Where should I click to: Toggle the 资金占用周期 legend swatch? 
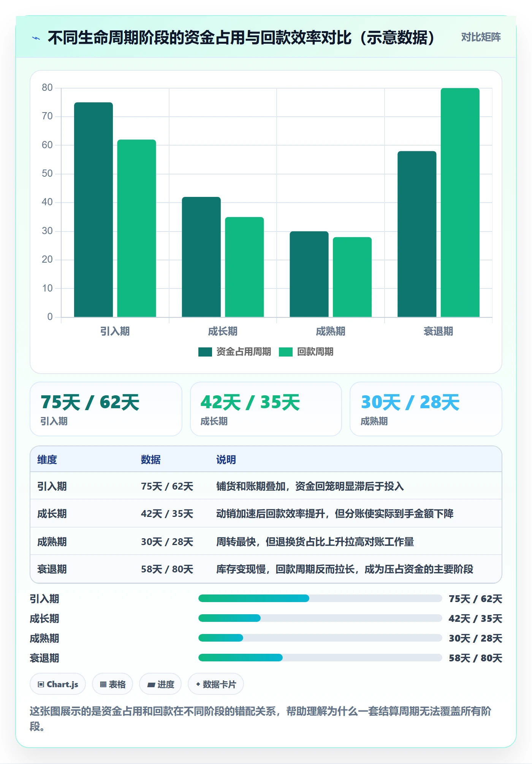tap(205, 352)
